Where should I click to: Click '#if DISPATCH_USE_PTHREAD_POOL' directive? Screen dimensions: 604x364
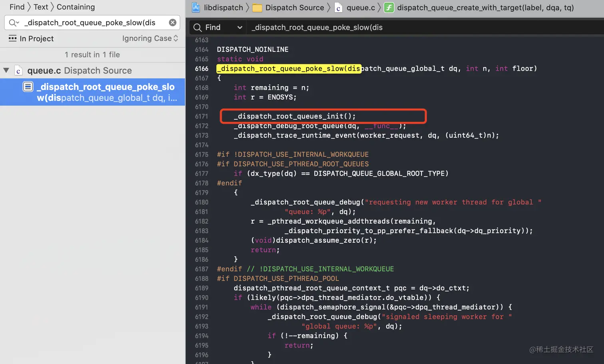pyautogui.click(x=278, y=279)
